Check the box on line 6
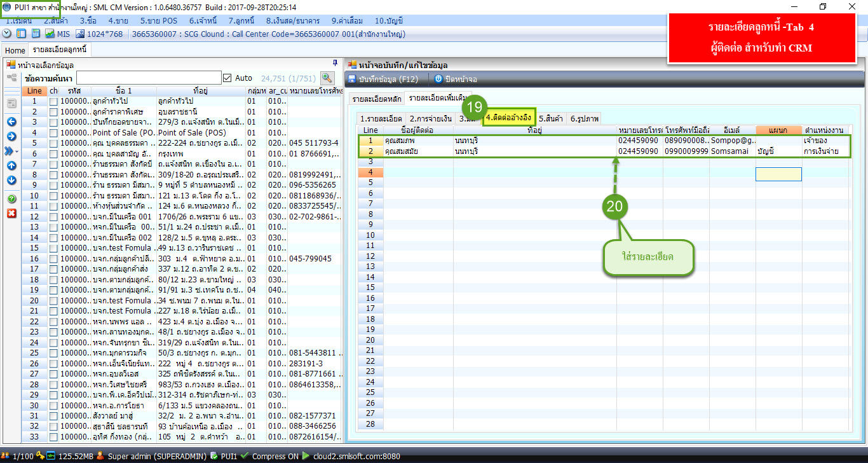 (x=54, y=154)
